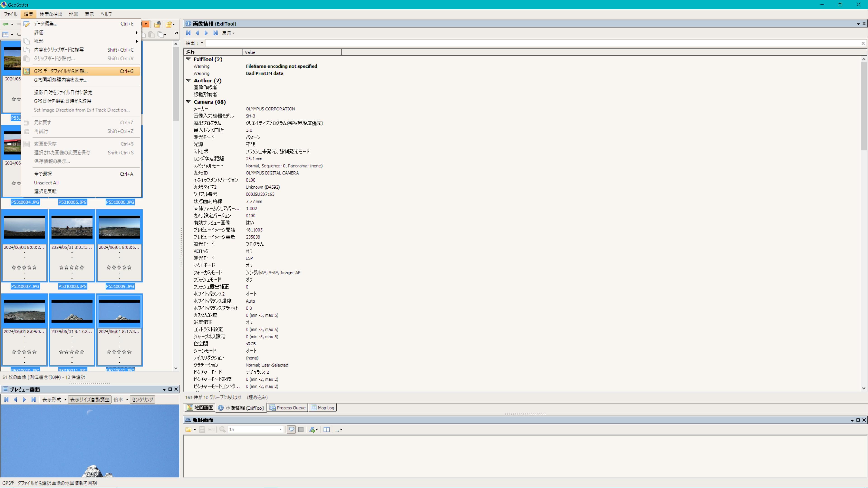Collapse the Author (2) group
This screenshot has height=488, width=868.
point(188,80)
